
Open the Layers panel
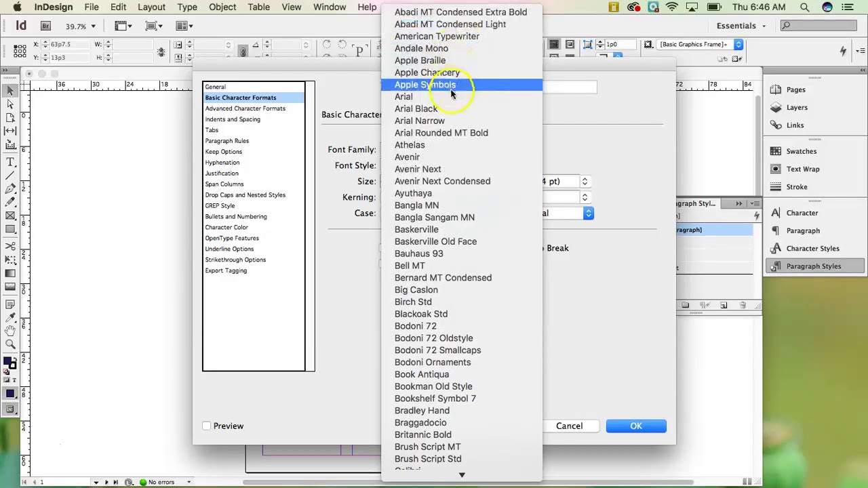point(797,107)
